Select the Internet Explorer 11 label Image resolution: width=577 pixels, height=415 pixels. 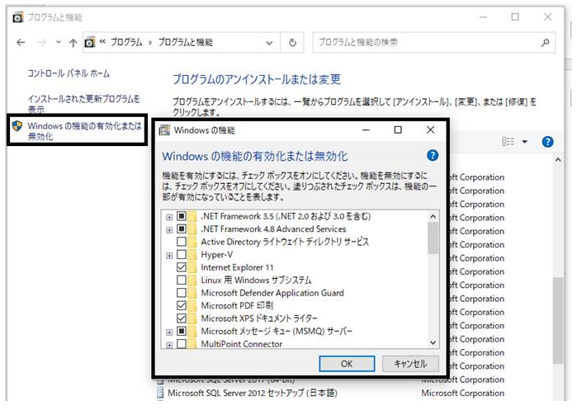pyautogui.click(x=237, y=267)
